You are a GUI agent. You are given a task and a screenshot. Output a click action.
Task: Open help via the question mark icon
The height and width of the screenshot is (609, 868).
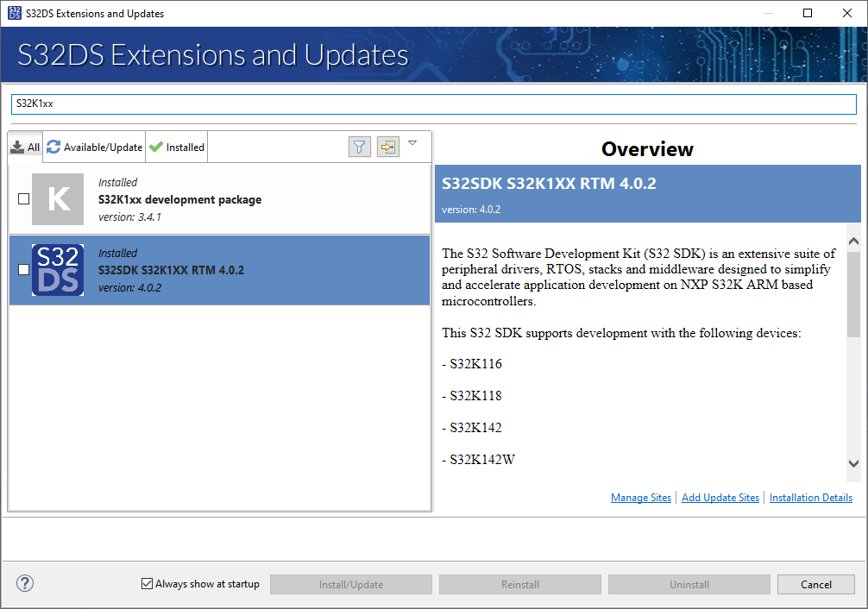click(24, 583)
